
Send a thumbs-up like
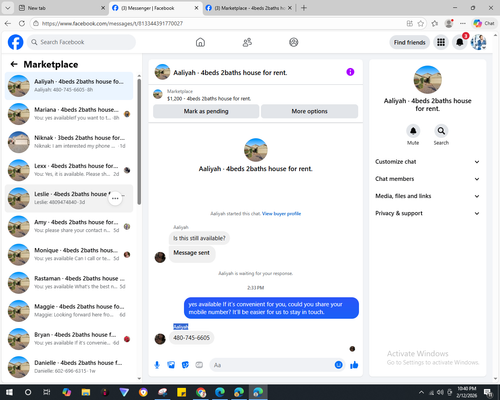tap(354, 365)
